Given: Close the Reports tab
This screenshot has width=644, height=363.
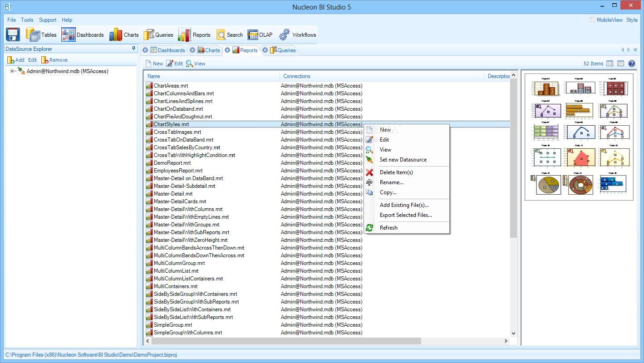Looking at the screenshot, I should (227, 50).
